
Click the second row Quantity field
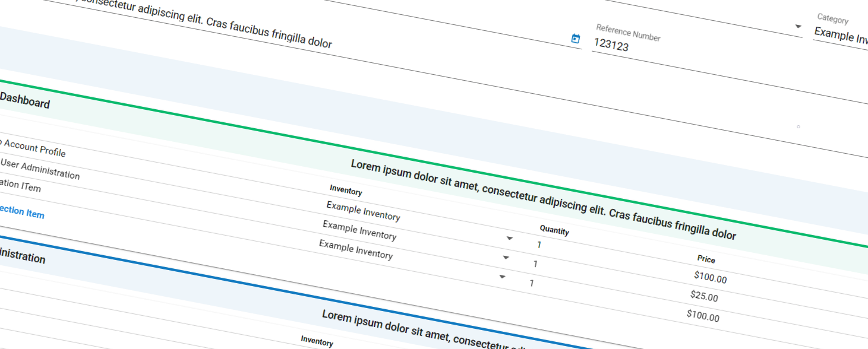535,264
